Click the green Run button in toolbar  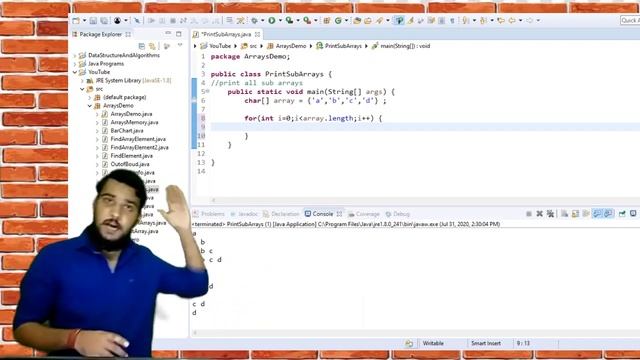271,20
